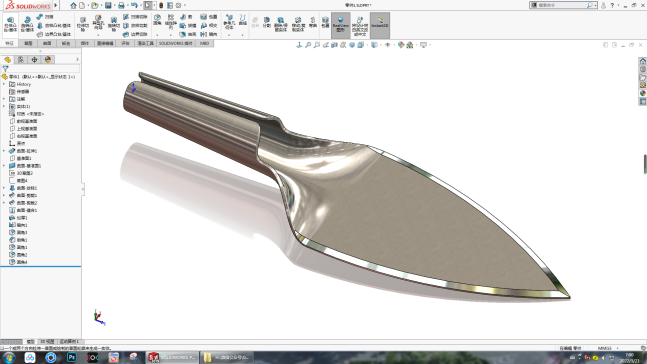Click the FeatureManager filter funnel icon
Image resolution: width=647 pixels, height=364 pixels.
click(5, 69)
